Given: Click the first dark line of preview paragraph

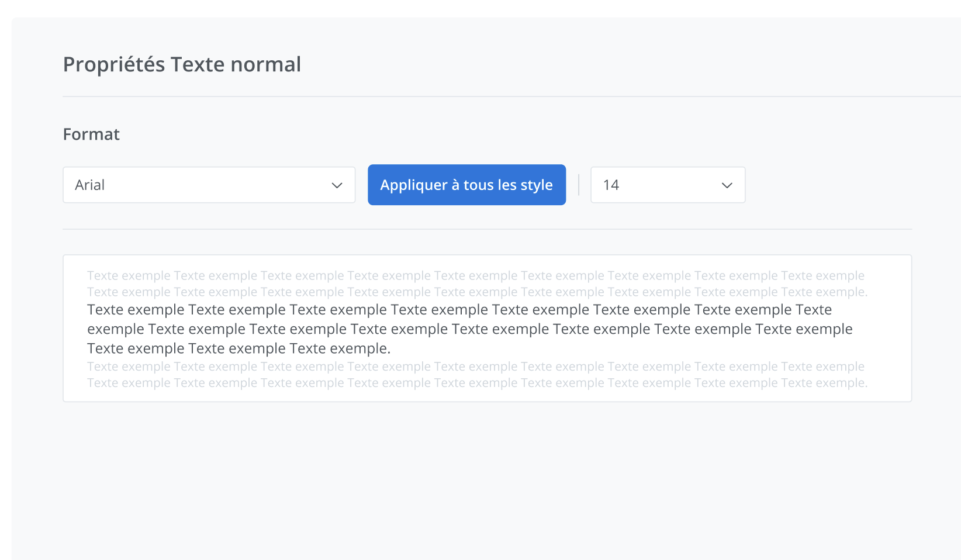Looking at the screenshot, I should coord(459,310).
